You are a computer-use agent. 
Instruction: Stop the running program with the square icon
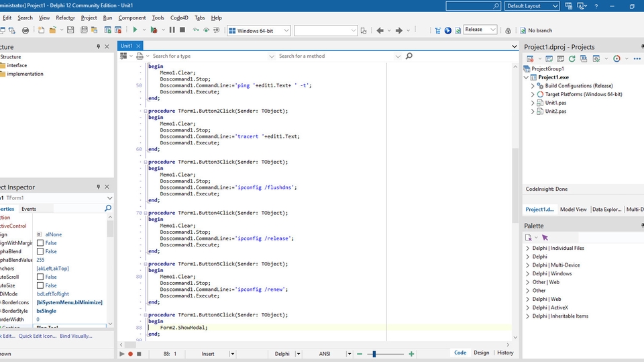(182, 30)
